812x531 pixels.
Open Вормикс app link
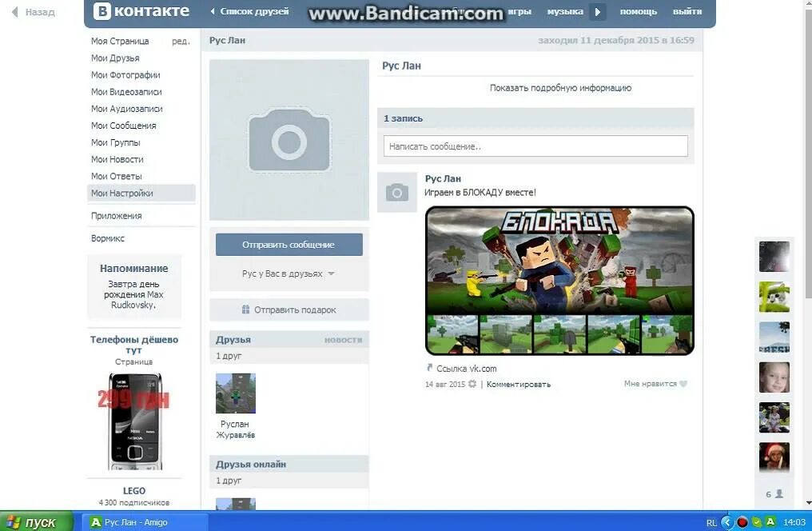coord(108,238)
